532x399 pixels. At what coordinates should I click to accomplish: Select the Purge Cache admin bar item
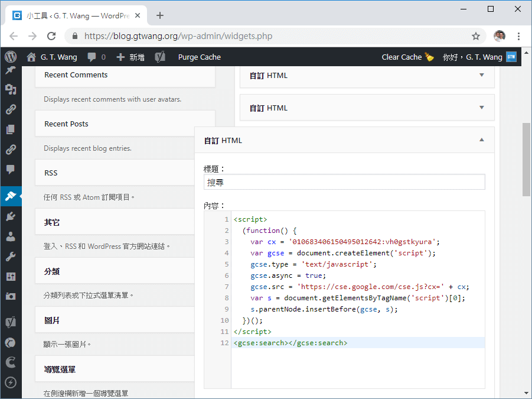tap(198, 57)
